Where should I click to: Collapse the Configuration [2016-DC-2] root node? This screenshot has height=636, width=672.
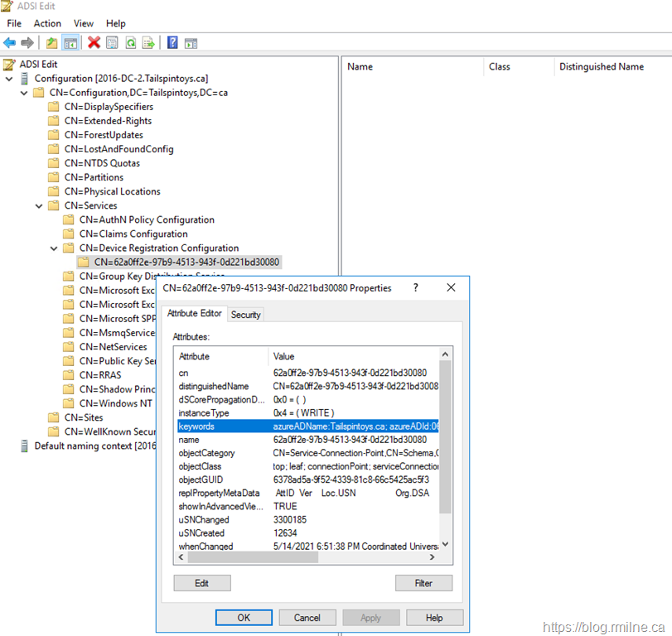9,79
